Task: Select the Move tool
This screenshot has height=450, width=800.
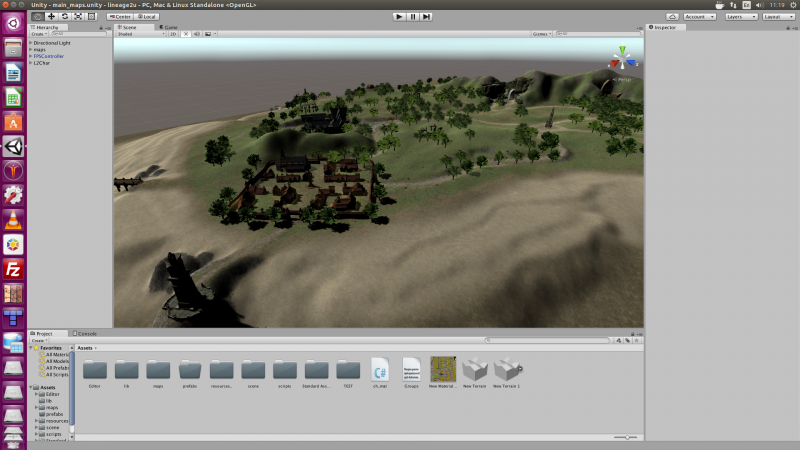Action: pyautogui.click(x=51, y=16)
